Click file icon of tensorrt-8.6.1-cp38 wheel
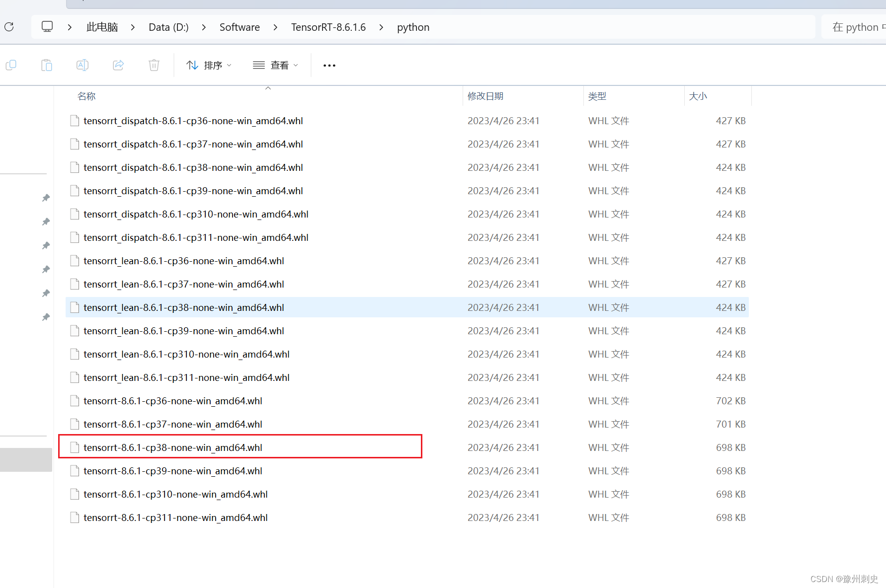The width and height of the screenshot is (886, 588). click(x=75, y=447)
